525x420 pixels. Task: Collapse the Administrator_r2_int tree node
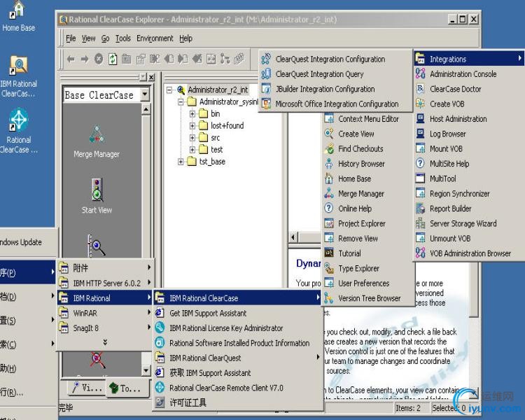tap(169, 90)
